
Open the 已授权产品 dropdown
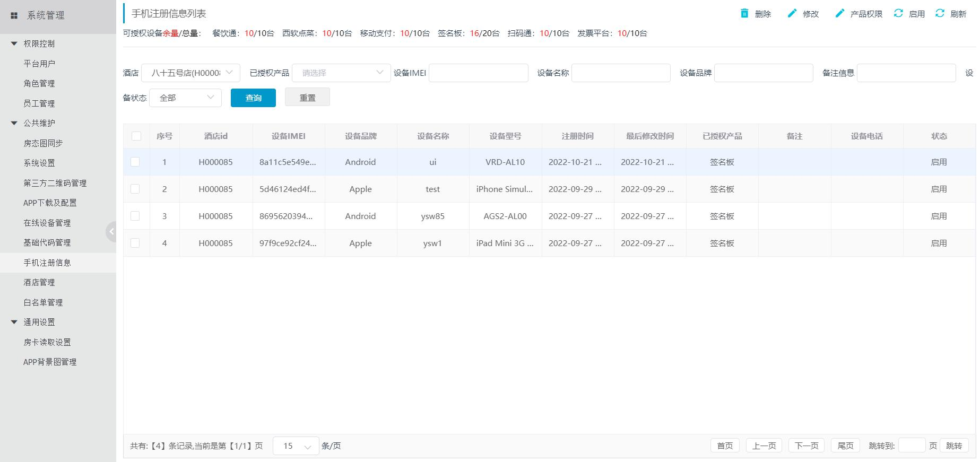point(341,73)
